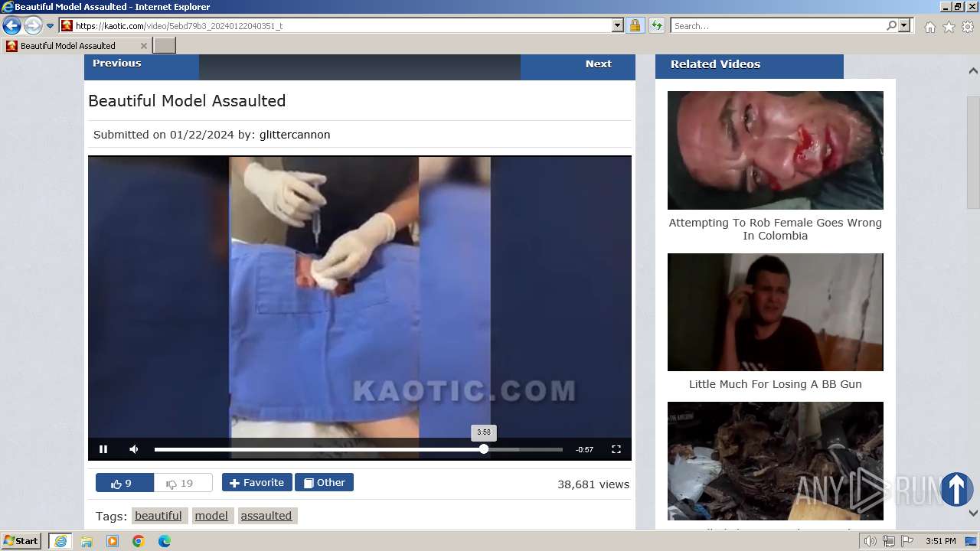Click the scroll-to-top arrow button
This screenshot has height=551, width=980.
pos(956,489)
